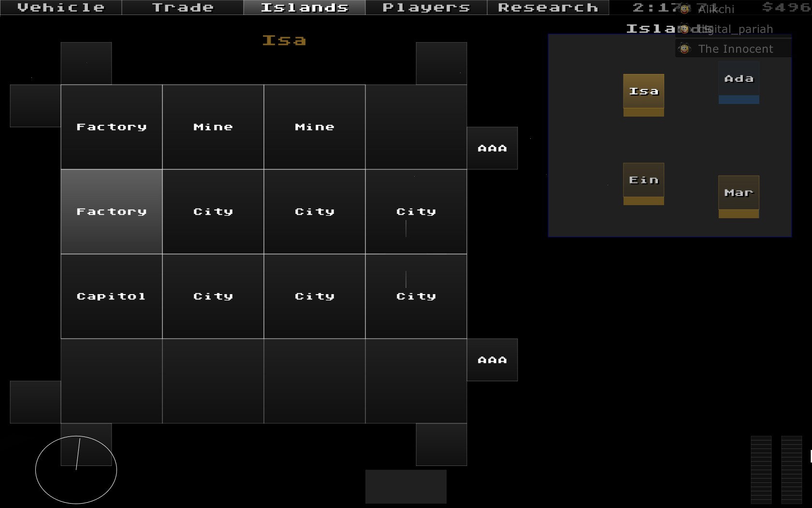Viewport: 812px width, 508px height.
Task: Open the Vehicle tab
Action: tap(61, 8)
